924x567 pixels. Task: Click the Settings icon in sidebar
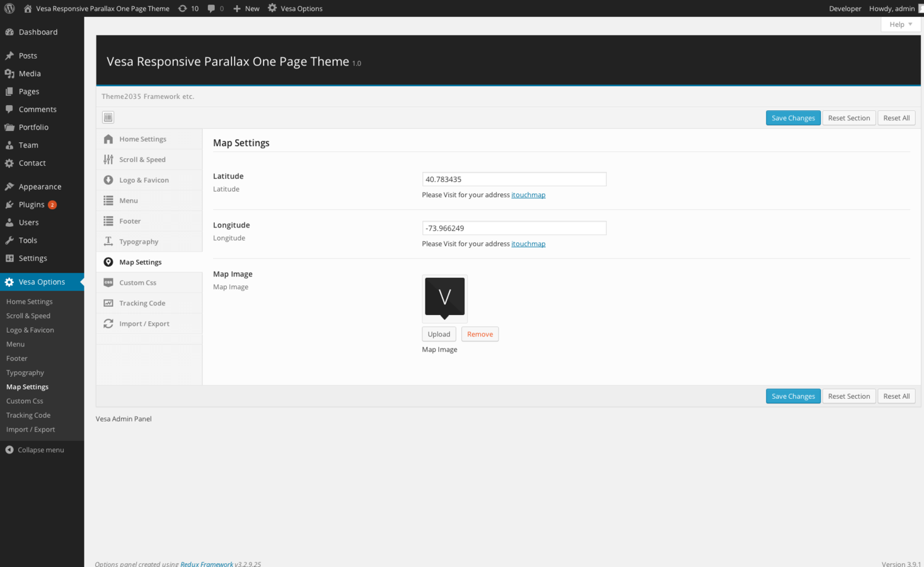(9, 258)
